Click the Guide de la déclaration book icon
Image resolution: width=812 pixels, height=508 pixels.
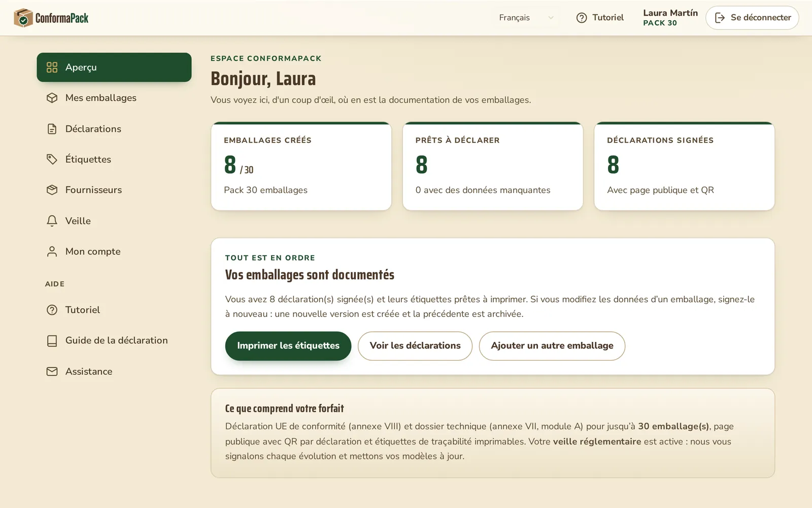point(52,340)
